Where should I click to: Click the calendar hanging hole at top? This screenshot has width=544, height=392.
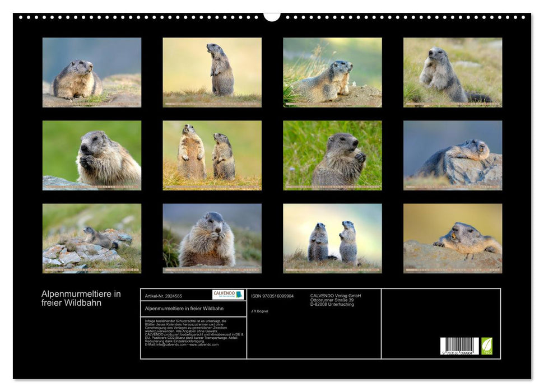click(272, 16)
